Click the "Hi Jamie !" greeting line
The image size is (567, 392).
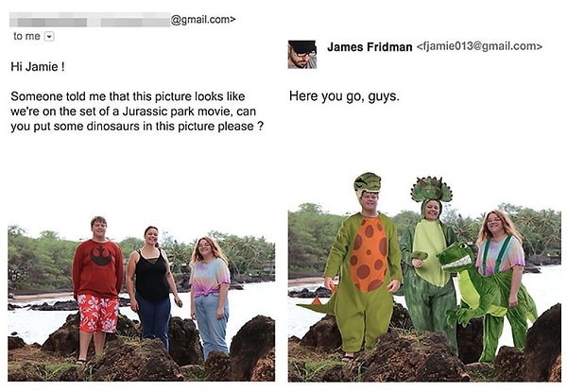tap(38, 66)
